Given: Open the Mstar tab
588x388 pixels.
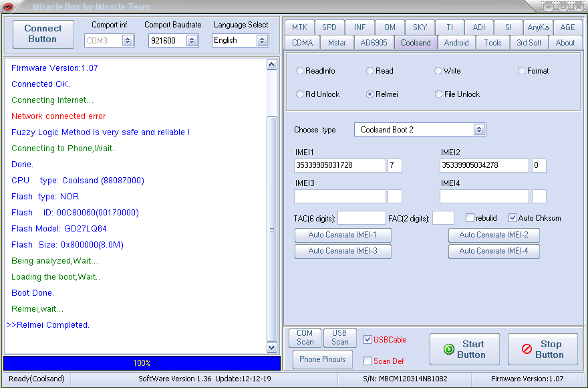Looking at the screenshot, I should point(337,43).
